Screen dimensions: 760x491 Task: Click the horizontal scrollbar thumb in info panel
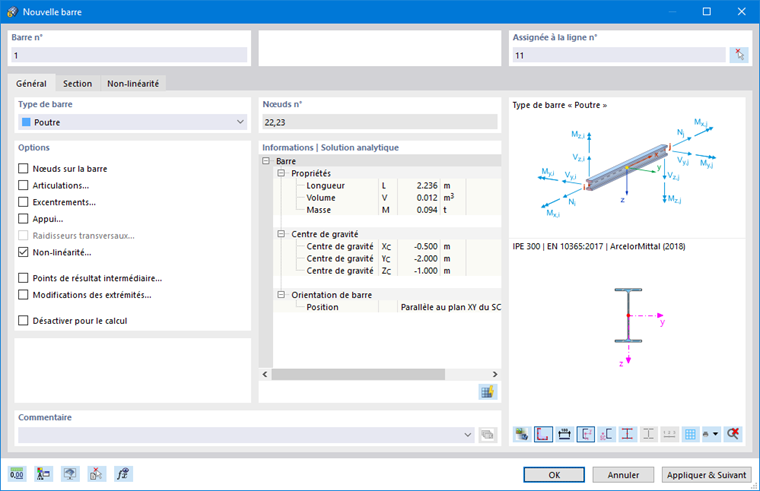[x=358, y=374]
